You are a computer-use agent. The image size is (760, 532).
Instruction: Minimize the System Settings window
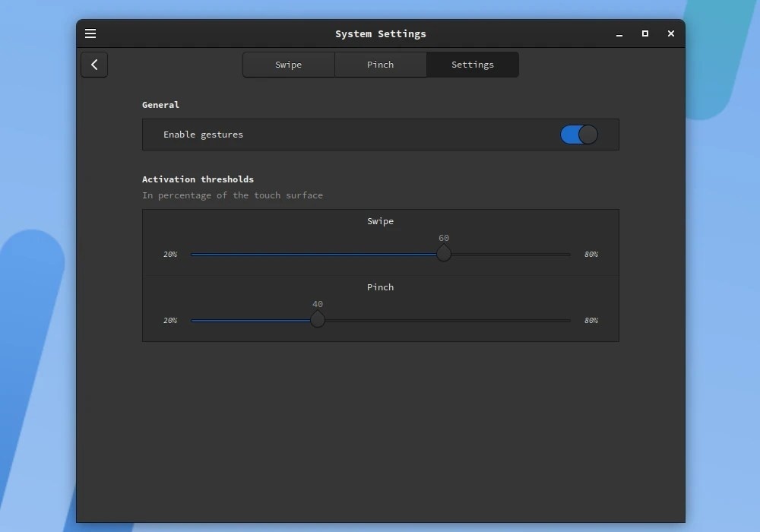619,34
